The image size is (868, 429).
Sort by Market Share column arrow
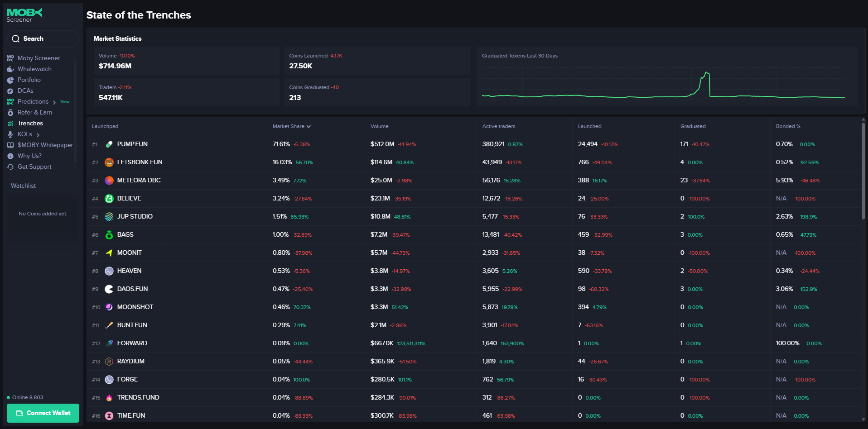(x=309, y=127)
